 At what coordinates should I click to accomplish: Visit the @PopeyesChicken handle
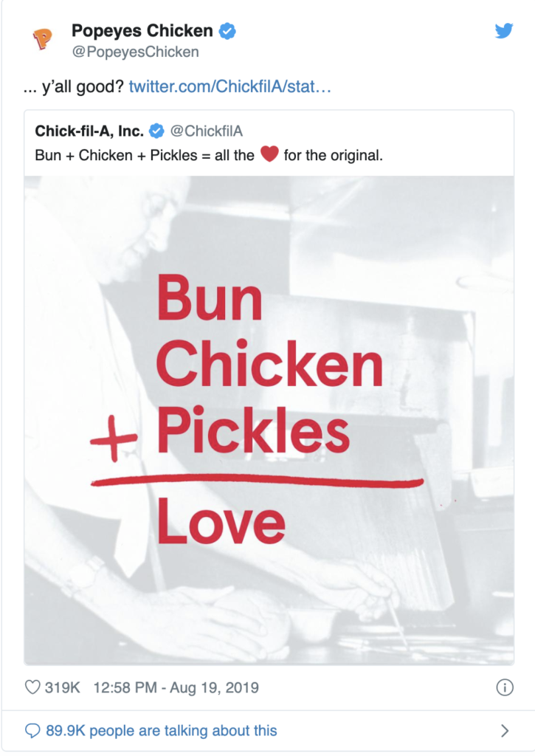pos(136,52)
